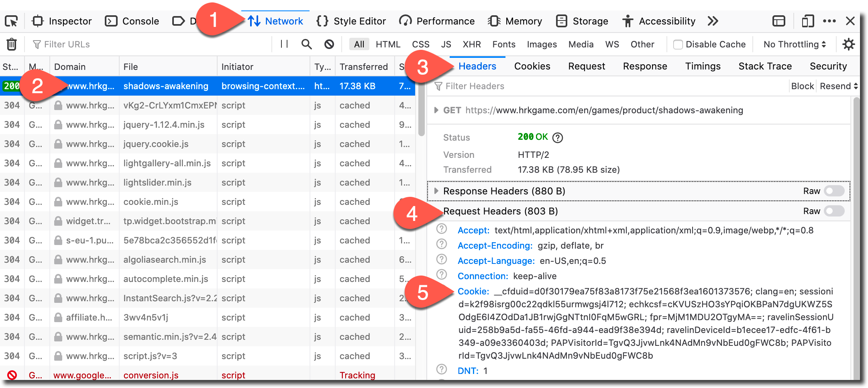The width and height of the screenshot is (868, 388).
Task: Open request blocking icon
Action: pos(329,44)
